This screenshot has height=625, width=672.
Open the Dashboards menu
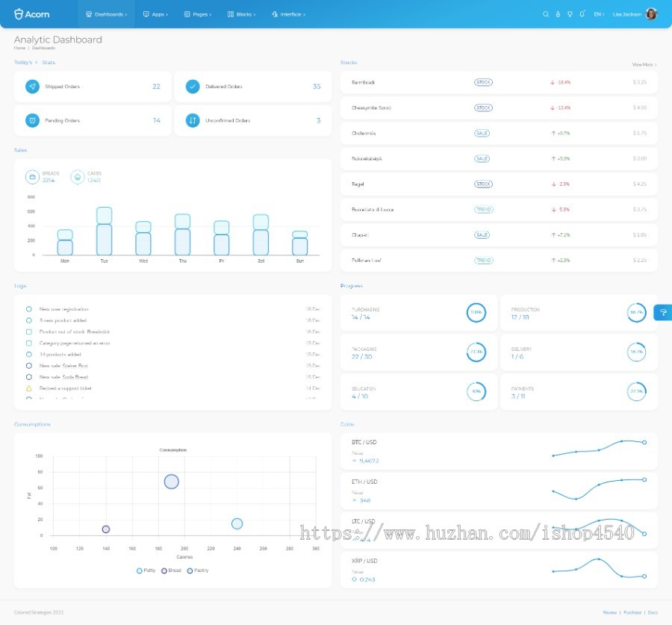tap(106, 14)
